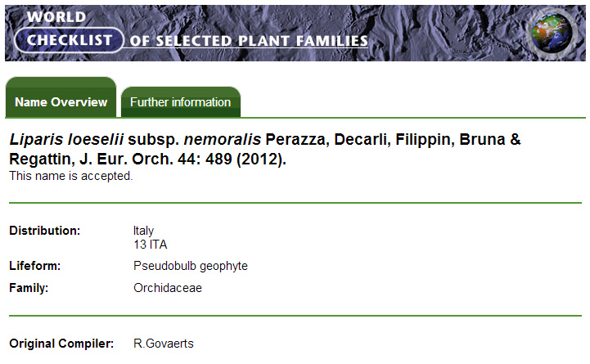Click the 'This name is accepted' status text
590x364 pixels.
tap(71, 176)
